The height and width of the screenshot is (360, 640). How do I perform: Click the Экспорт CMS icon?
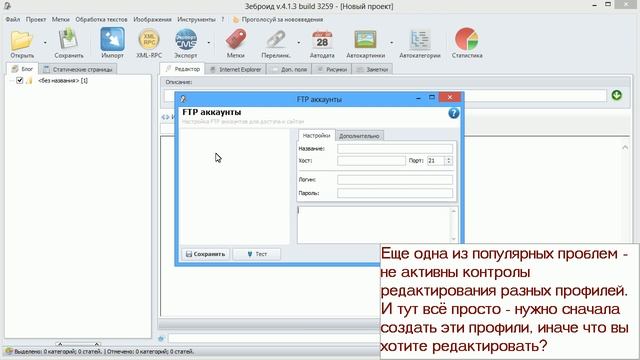tap(186, 40)
